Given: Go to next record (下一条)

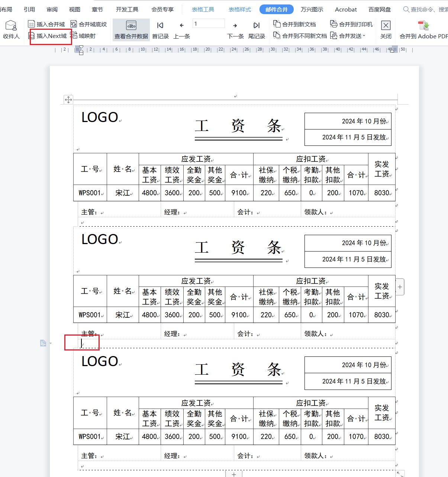Looking at the screenshot, I should pos(235,30).
